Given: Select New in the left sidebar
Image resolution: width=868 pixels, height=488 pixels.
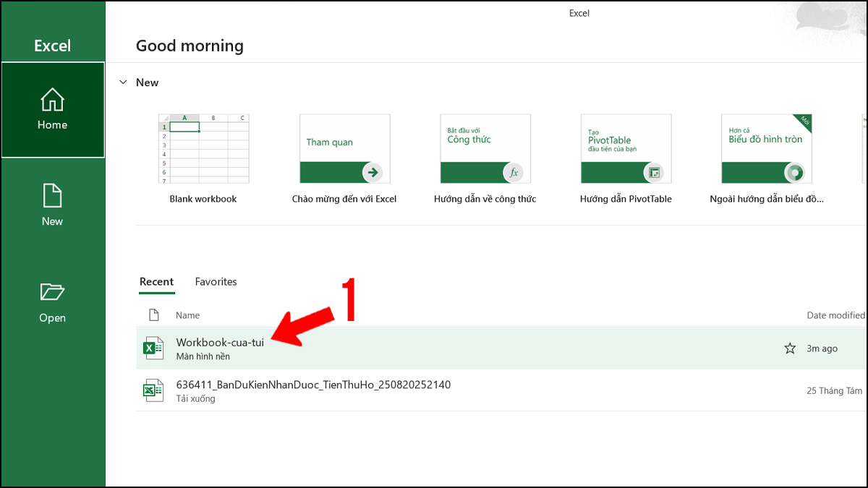Looking at the screenshot, I should pos(53,206).
